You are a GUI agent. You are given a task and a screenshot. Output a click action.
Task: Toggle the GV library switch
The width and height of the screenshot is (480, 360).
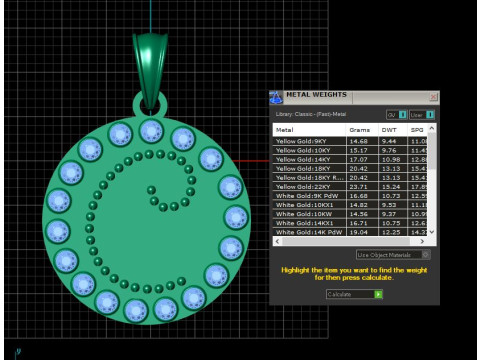[x=397, y=115]
